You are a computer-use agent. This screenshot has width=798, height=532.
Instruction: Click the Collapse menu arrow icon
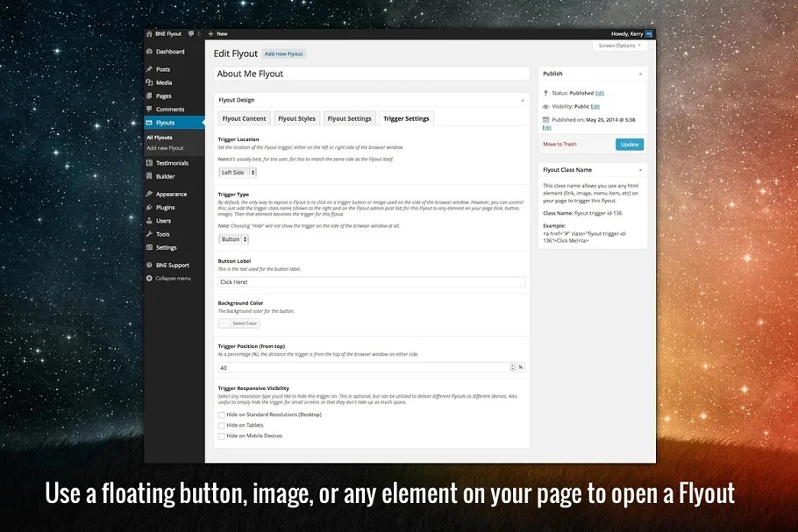pyautogui.click(x=150, y=278)
